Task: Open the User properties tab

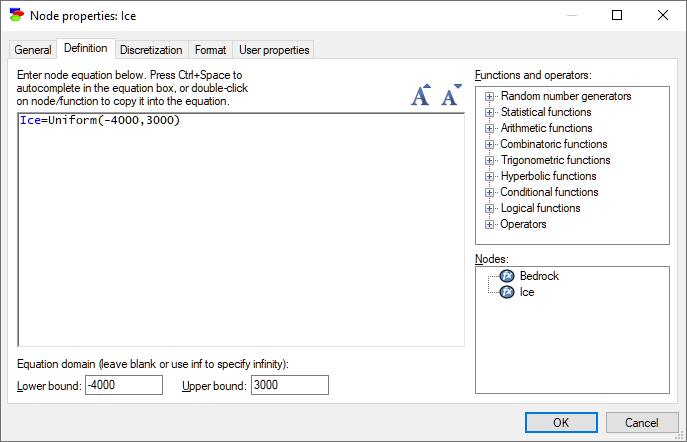Action: point(274,50)
